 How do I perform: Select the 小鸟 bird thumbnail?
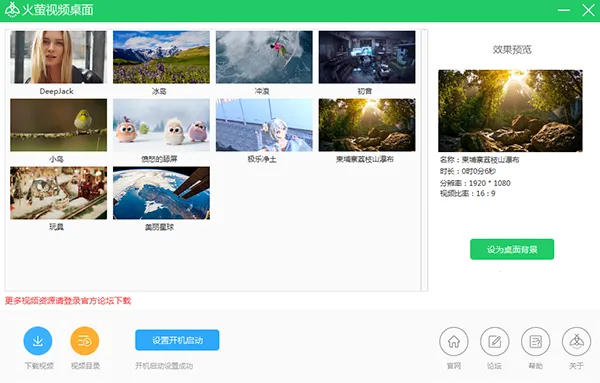click(x=59, y=125)
